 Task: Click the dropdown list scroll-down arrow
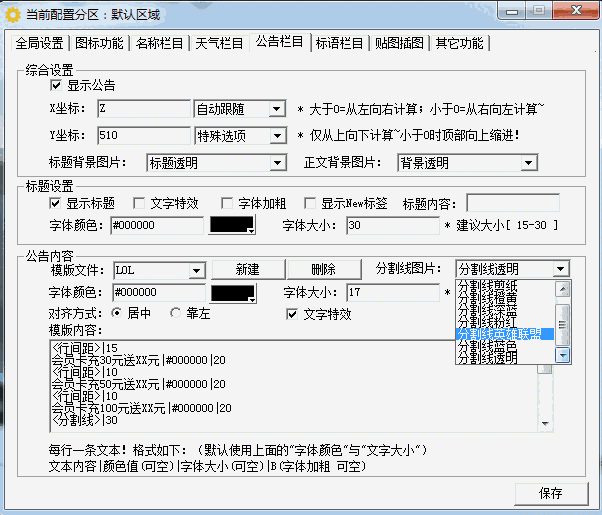pyautogui.click(x=563, y=355)
